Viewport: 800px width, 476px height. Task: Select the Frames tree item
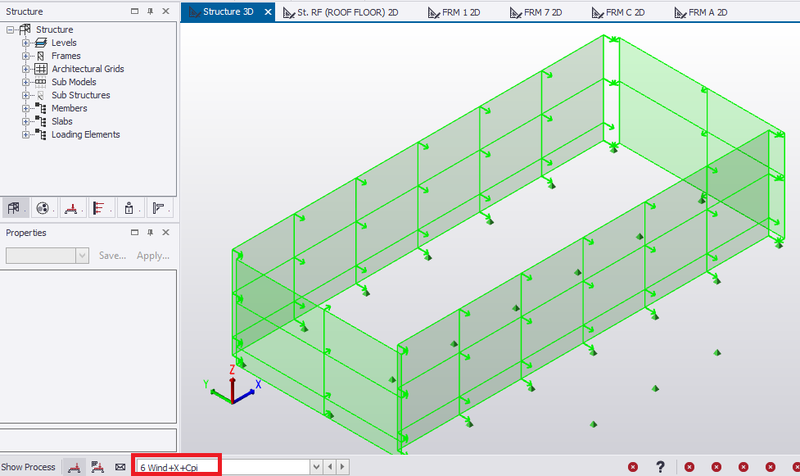coord(66,56)
